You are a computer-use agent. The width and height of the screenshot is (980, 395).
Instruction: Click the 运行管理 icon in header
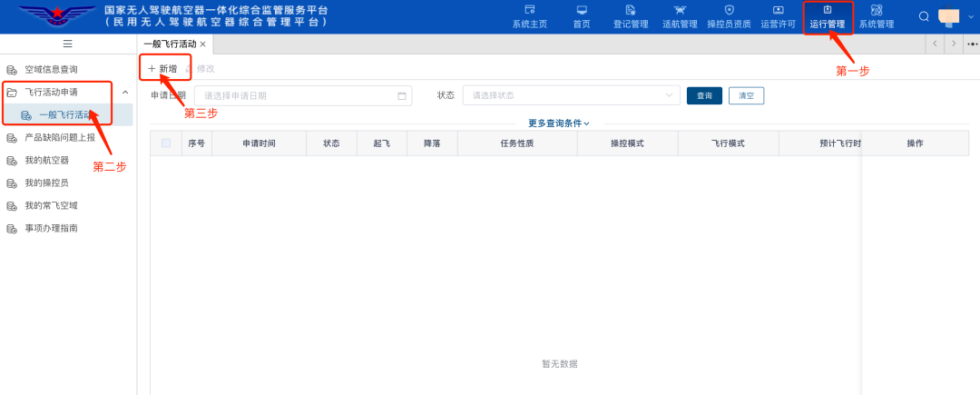828,10
